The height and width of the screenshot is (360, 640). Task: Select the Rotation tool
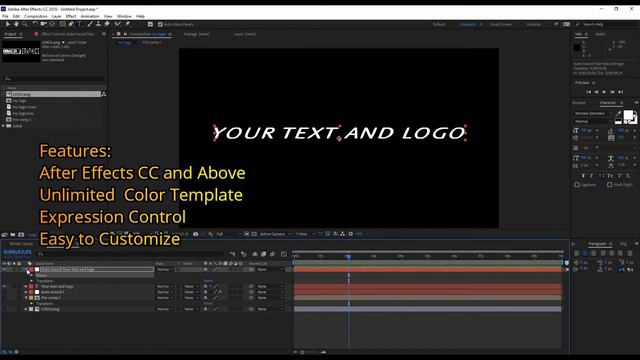pyautogui.click(x=35, y=24)
